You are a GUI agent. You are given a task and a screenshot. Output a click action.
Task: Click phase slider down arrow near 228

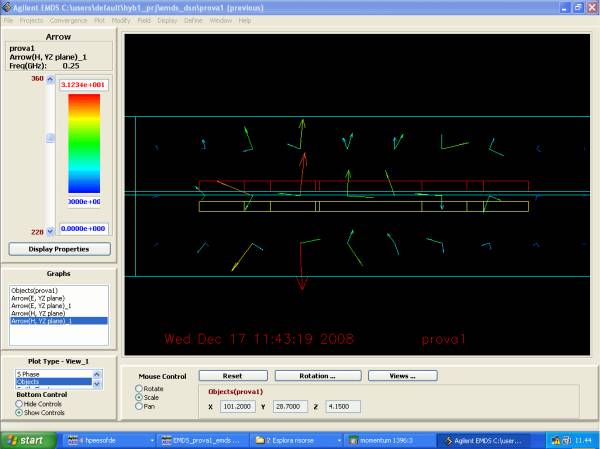pyautogui.click(x=50, y=232)
